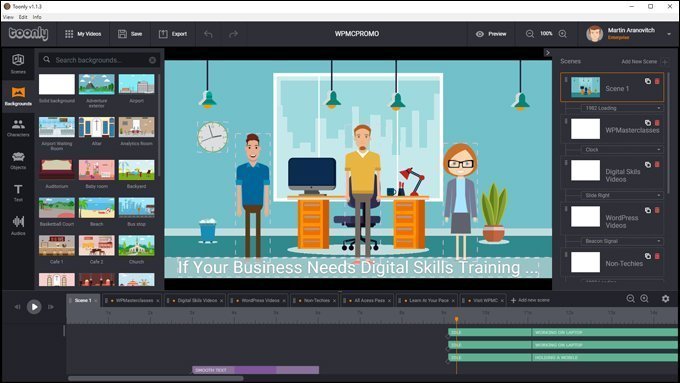The width and height of the screenshot is (680, 383).
Task: Switch to Learn At Your Pace tab
Action: point(426,301)
